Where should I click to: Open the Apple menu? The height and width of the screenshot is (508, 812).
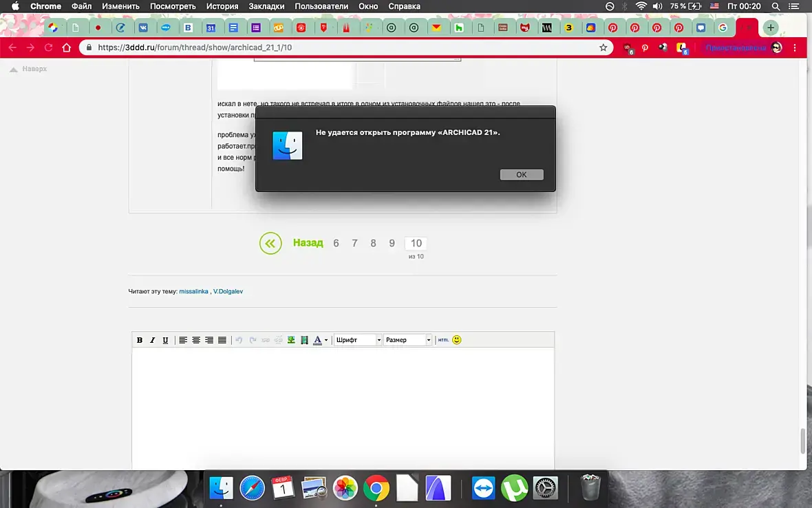(15, 6)
